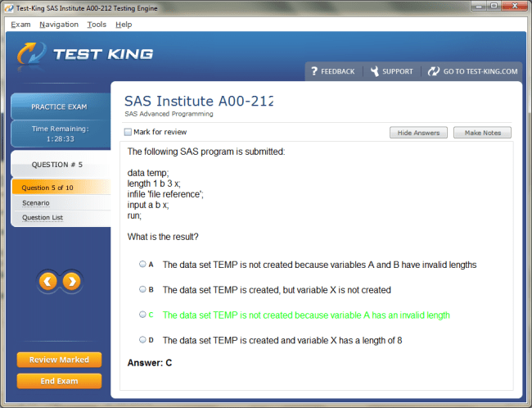Click the 'SAS Institute A00-212' heading
Viewport: 532px width, 408px height.
click(x=199, y=101)
